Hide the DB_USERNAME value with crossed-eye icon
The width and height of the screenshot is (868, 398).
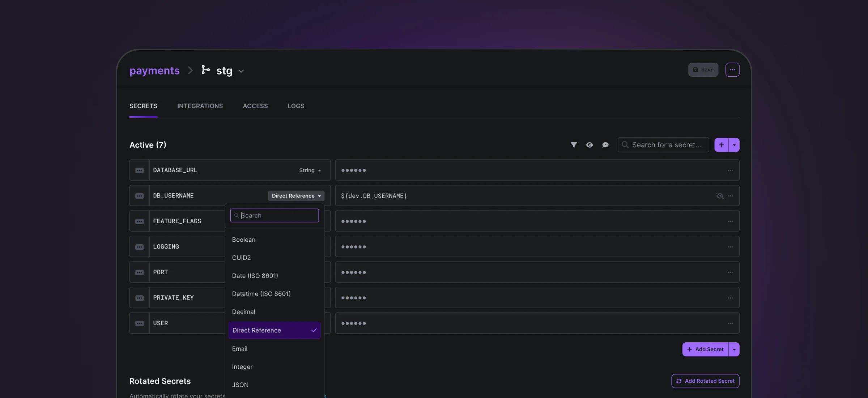(x=720, y=196)
